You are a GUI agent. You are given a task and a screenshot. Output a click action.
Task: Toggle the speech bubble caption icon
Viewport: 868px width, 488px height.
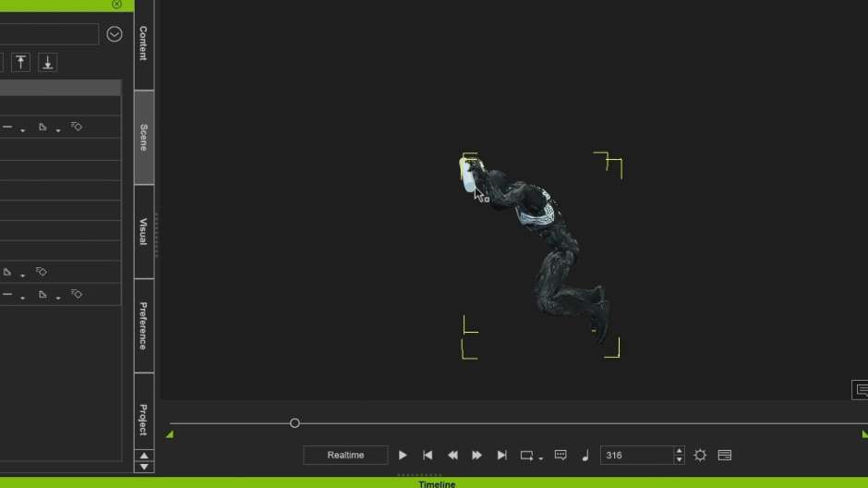coord(561,456)
